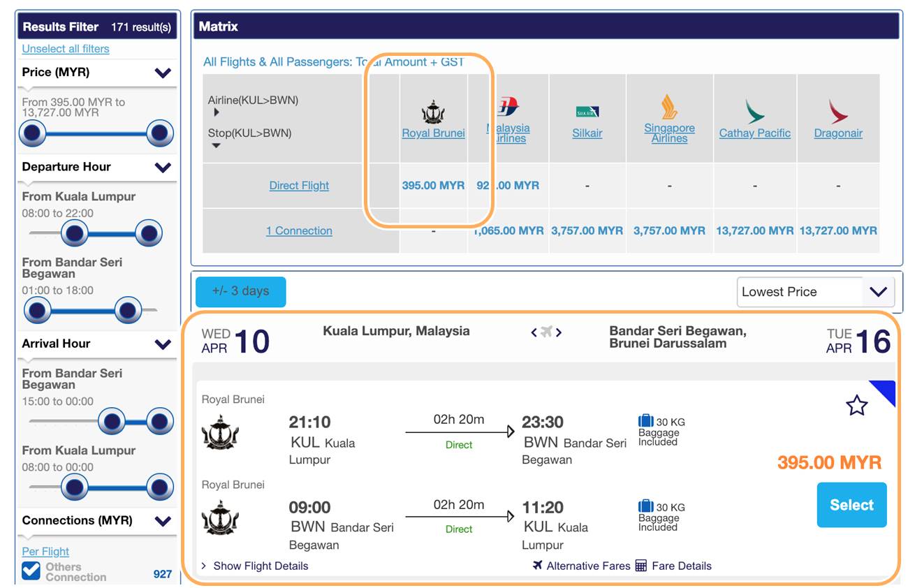Click Kuala Lumpur arrival end slider handle

160,487
